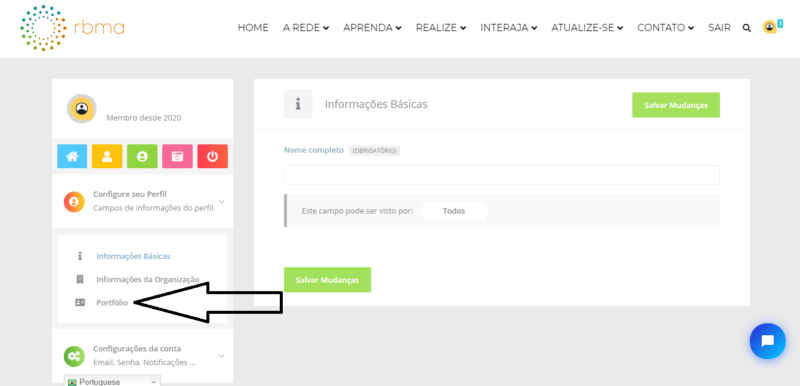Open the INTERAJA menu
The height and width of the screenshot is (386, 800).
[509, 28]
